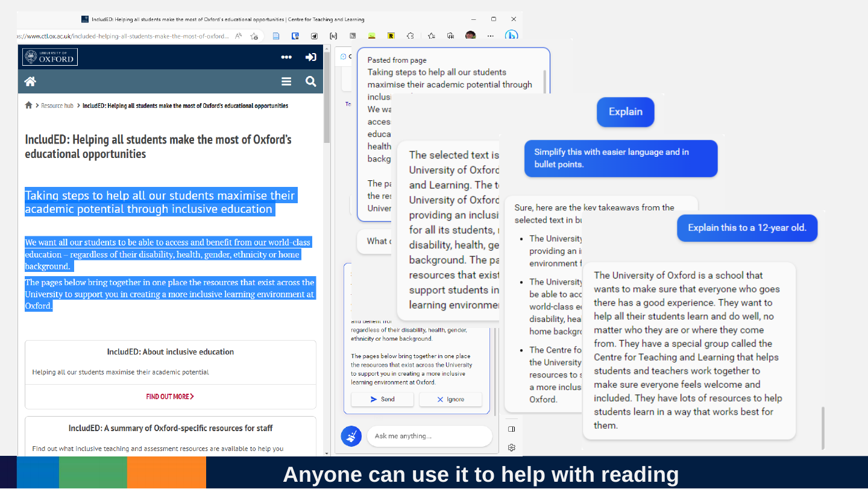Screen dimensions: 868x489
Task: Click 'Pasted from page' label in chat
Action: tap(397, 60)
